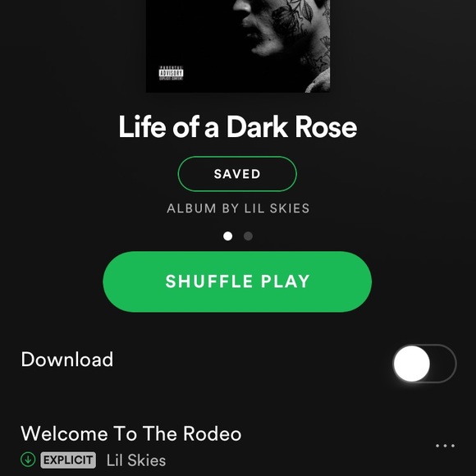Tap the Life of a Dark Rose title

click(238, 126)
